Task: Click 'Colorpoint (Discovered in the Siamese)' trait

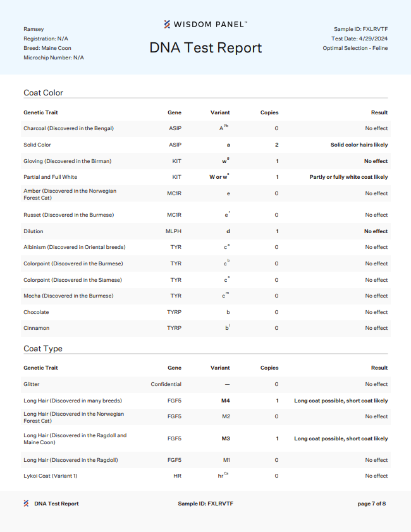Action: [73, 280]
